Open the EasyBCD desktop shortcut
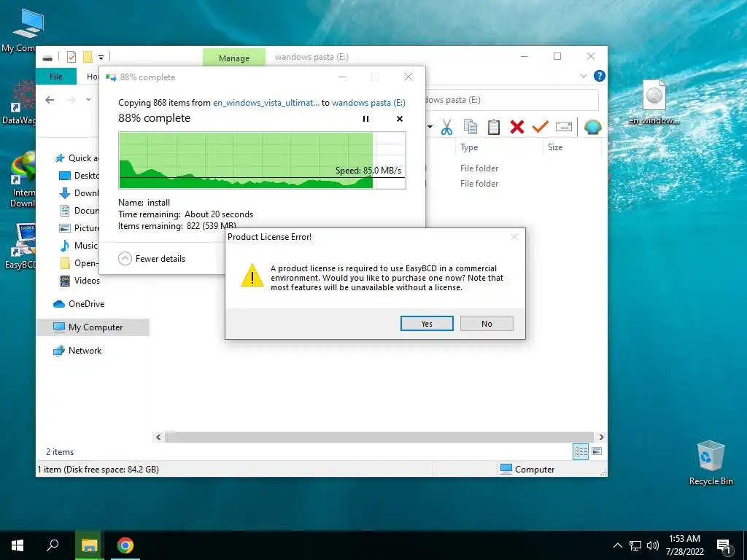Screen dimensions: 747x560 (x=21, y=246)
